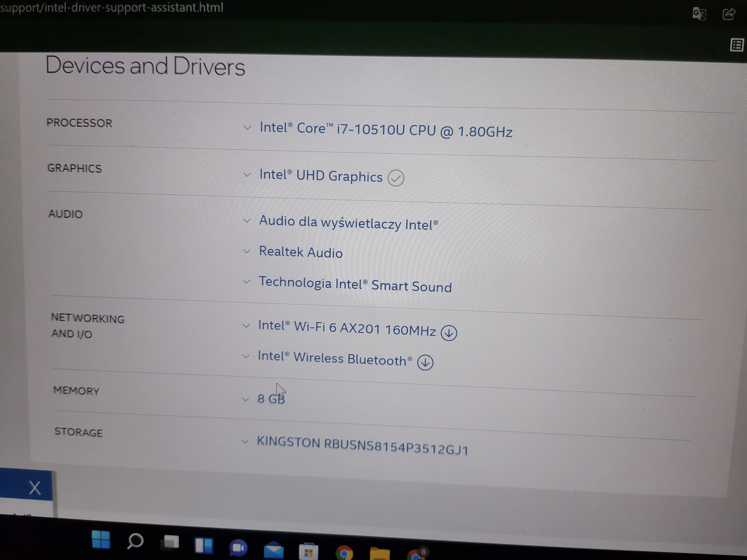Open Windows Start menu from taskbar

click(101, 539)
